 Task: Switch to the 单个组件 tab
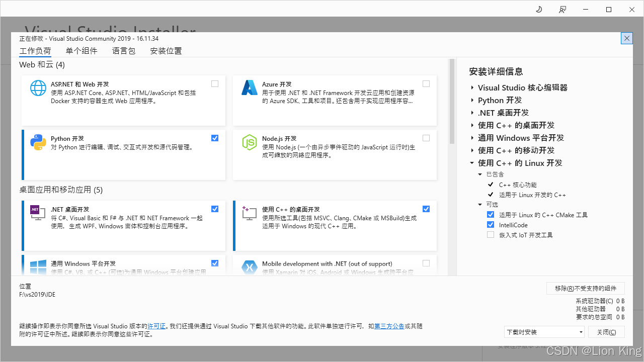[82, 51]
